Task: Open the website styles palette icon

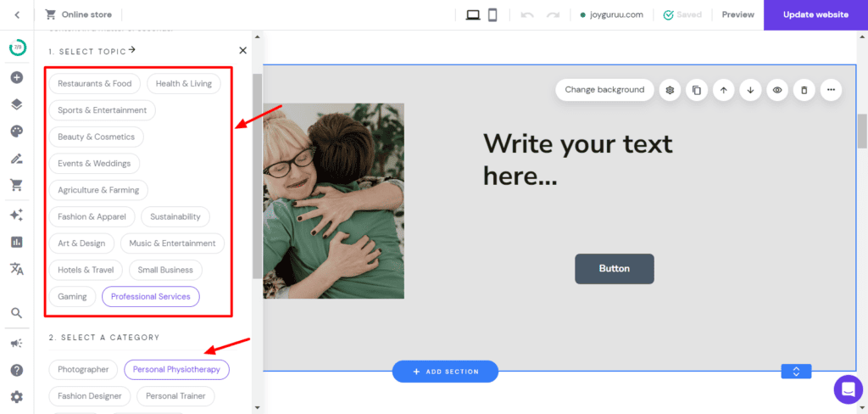Action: pos(17,131)
